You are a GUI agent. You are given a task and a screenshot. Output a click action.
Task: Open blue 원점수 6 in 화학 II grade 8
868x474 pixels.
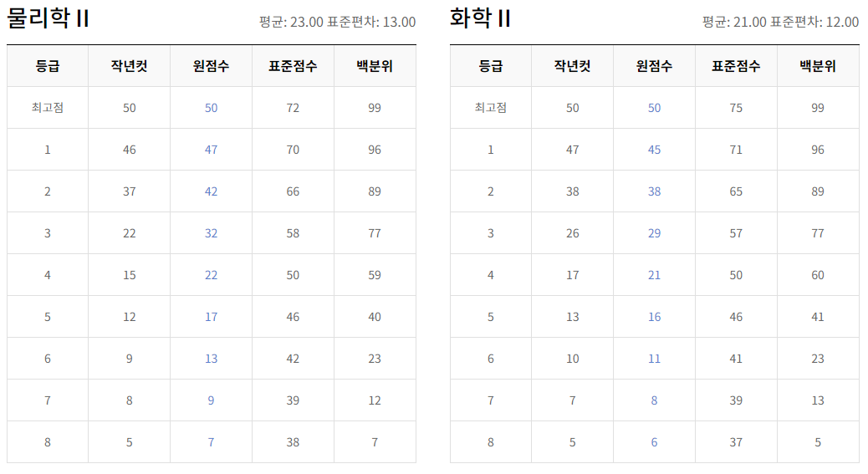(654, 442)
